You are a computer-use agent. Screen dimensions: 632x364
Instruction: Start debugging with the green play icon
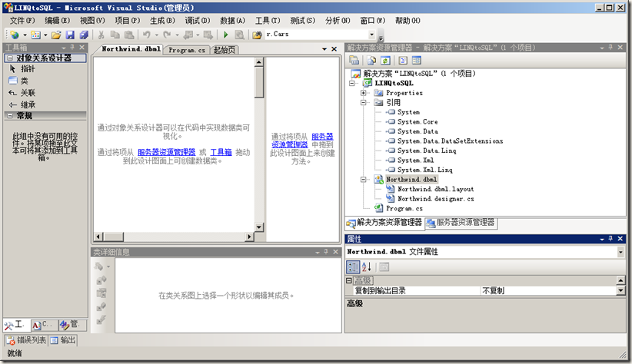click(226, 35)
